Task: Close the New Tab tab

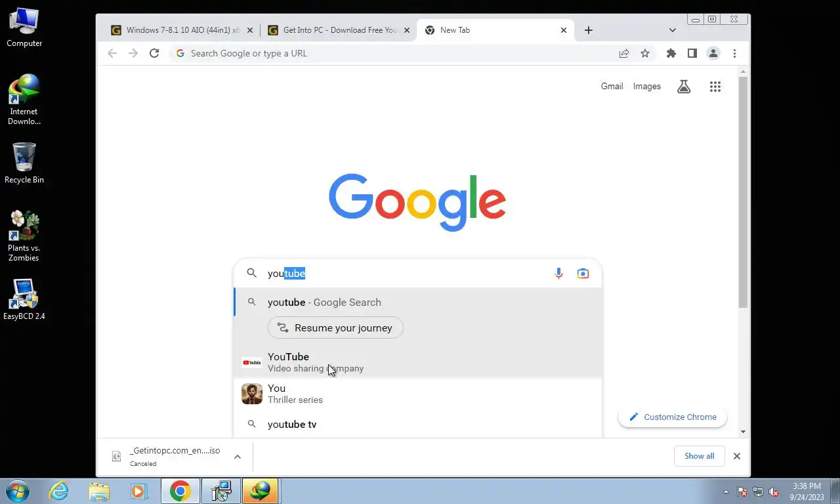Action: (x=563, y=30)
